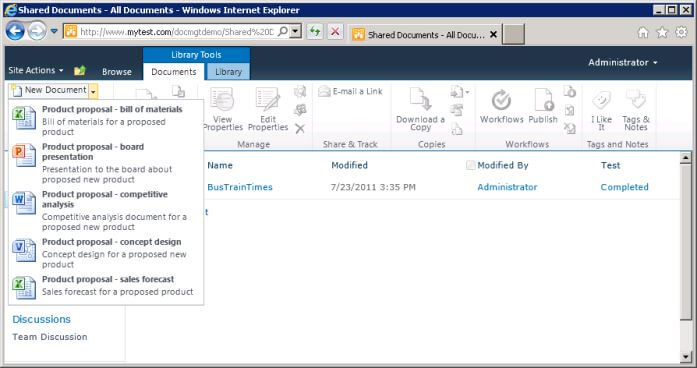Open the Site Actions menu

tap(36, 70)
